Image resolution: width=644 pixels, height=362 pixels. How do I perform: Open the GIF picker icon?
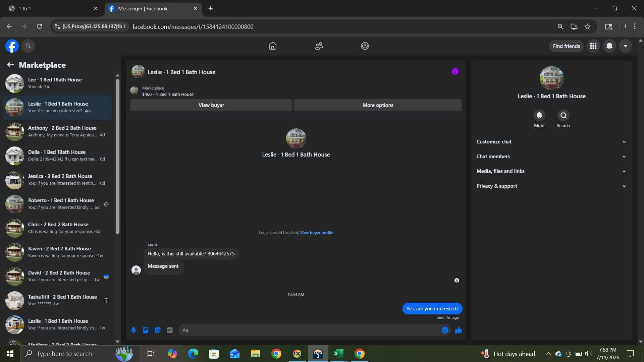point(170,330)
